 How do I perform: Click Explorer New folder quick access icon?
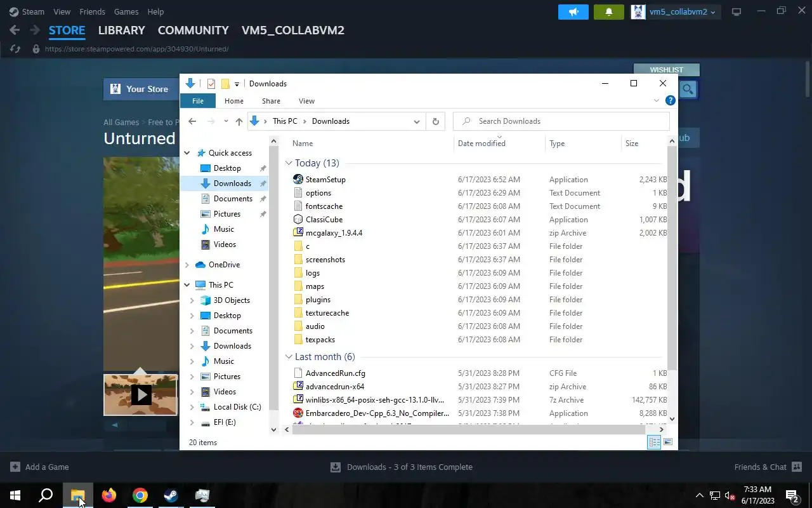point(225,84)
